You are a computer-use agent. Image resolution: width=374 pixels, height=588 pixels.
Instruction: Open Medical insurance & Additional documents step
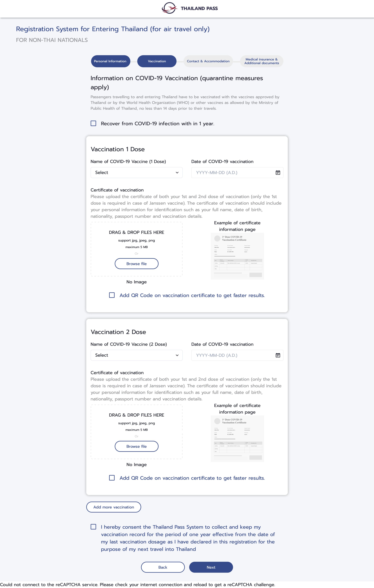coord(261,61)
